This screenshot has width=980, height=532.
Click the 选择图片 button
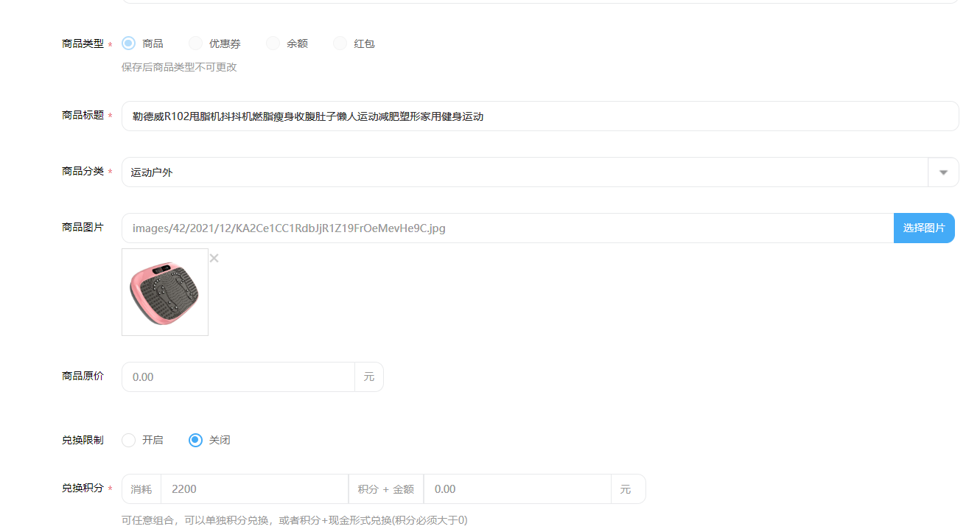[924, 228]
